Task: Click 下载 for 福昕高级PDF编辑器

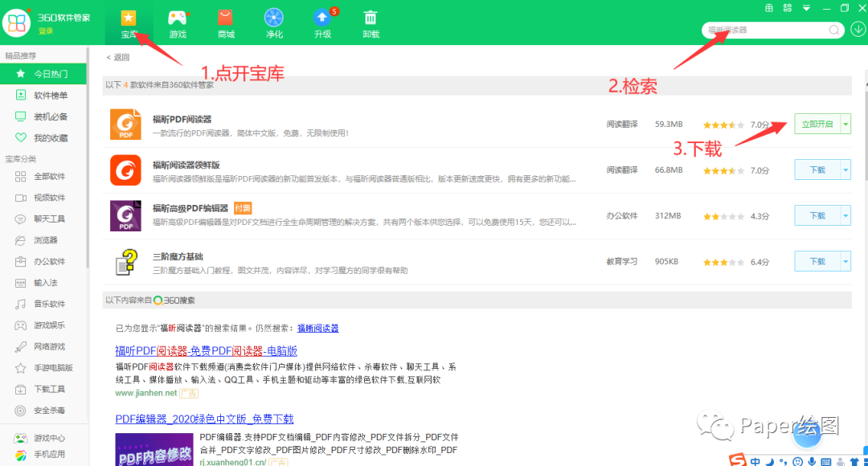Action: (x=817, y=215)
